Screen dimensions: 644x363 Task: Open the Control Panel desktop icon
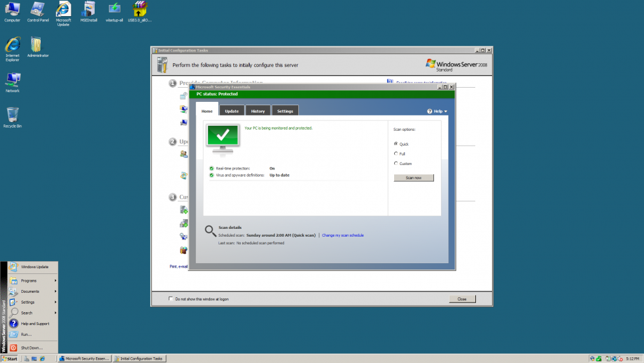[x=38, y=12]
